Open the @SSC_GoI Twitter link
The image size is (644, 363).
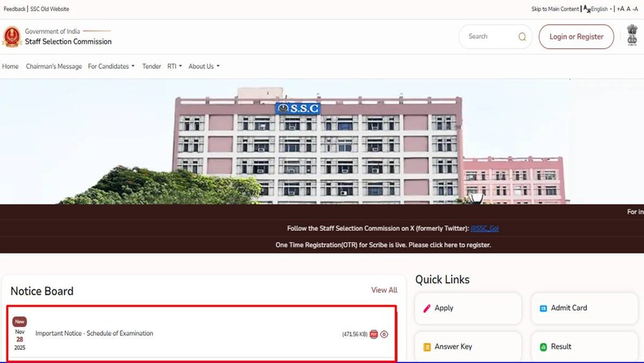click(484, 228)
